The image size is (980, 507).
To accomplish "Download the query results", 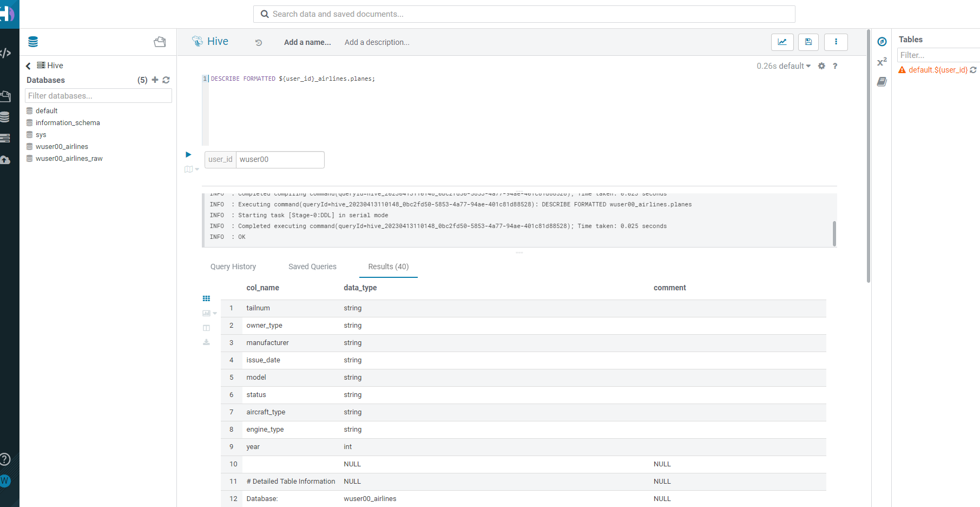I will 206,342.
